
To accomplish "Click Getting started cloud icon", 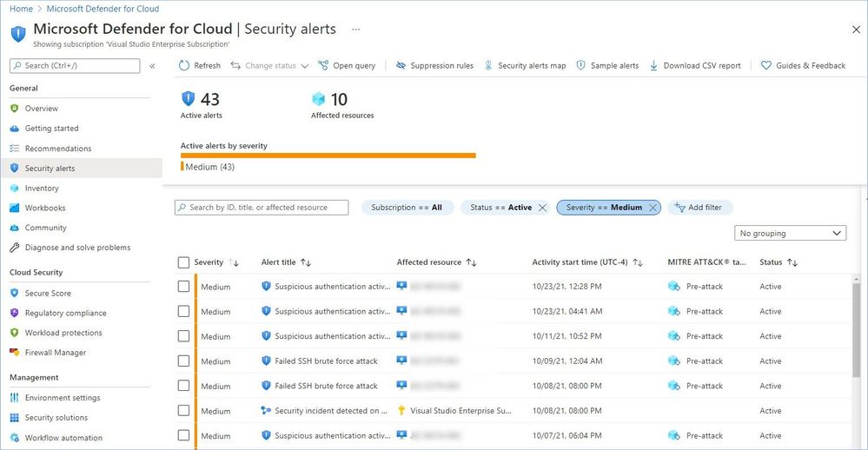I will click(x=15, y=129).
